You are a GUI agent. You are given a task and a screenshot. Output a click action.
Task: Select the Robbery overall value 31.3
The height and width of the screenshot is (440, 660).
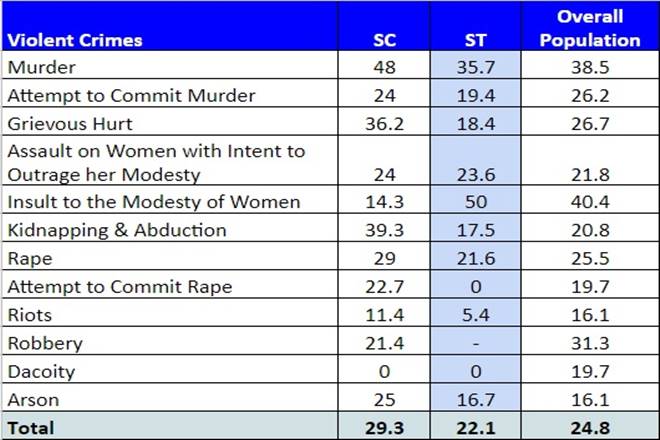(x=598, y=343)
